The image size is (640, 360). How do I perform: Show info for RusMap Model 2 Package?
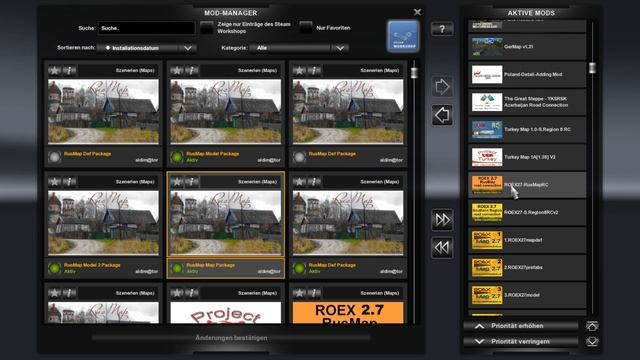69,182
